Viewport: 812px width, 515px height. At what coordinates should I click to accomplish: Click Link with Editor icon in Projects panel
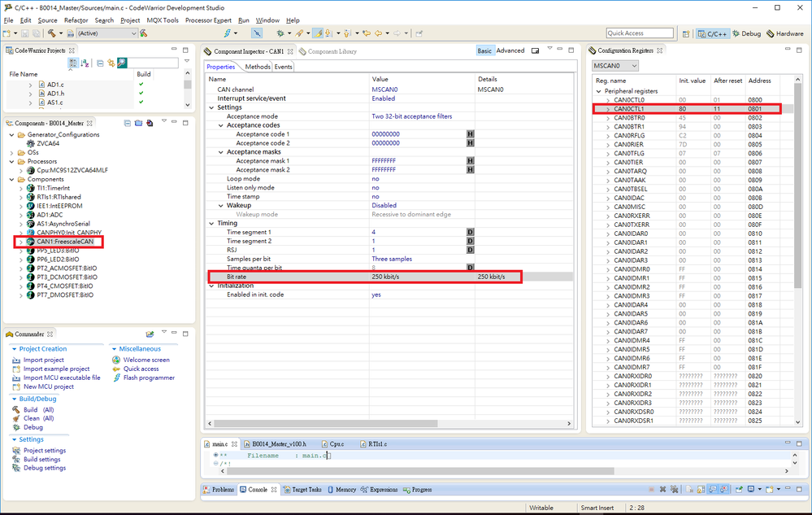[x=111, y=63]
